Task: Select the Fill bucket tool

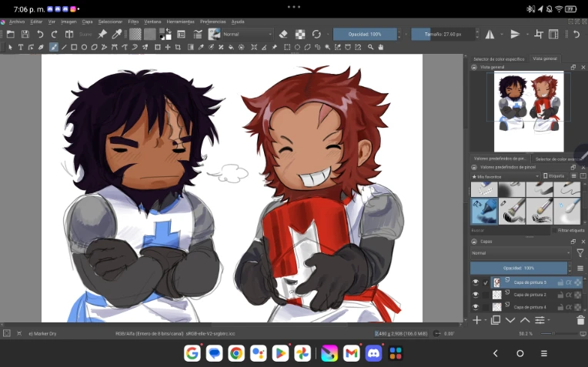Action: [x=231, y=47]
